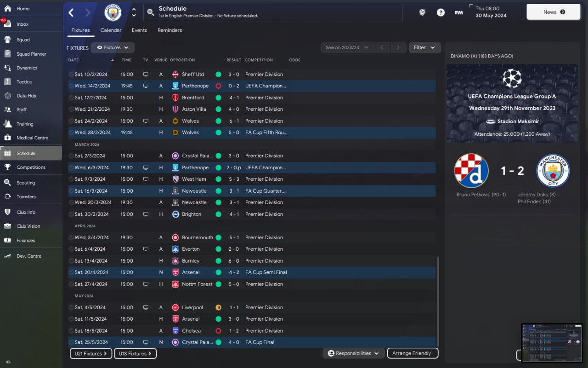Switch to the Calendar tab
588x368 pixels.
pos(111,30)
